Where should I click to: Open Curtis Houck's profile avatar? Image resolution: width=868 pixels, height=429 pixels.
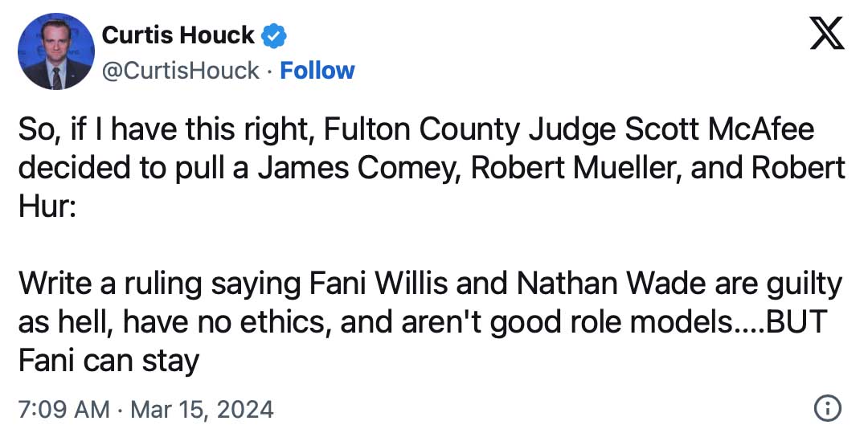56,51
